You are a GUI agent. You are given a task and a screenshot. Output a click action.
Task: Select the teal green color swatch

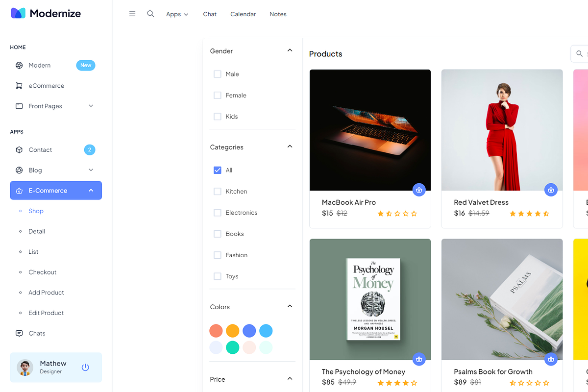[x=233, y=347]
